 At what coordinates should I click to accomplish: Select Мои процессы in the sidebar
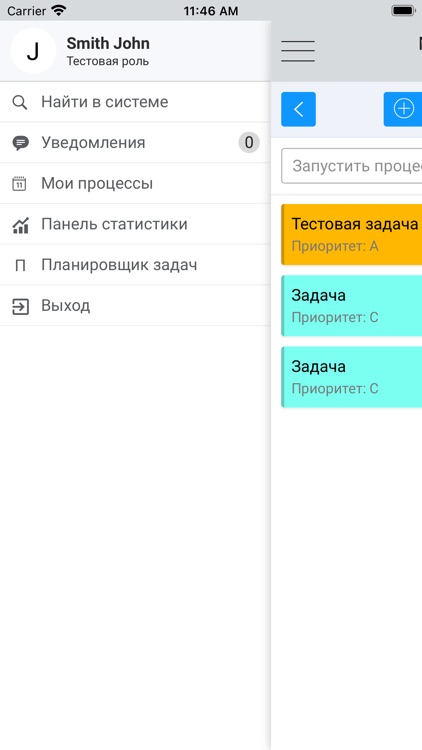tap(135, 184)
